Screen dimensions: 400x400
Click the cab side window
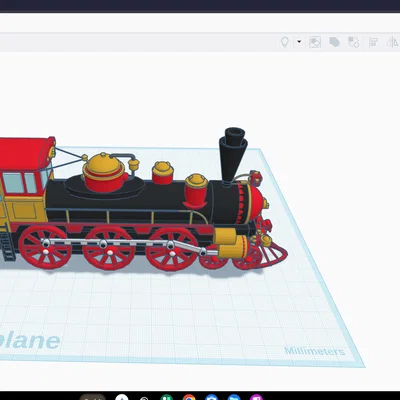click(x=19, y=183)
